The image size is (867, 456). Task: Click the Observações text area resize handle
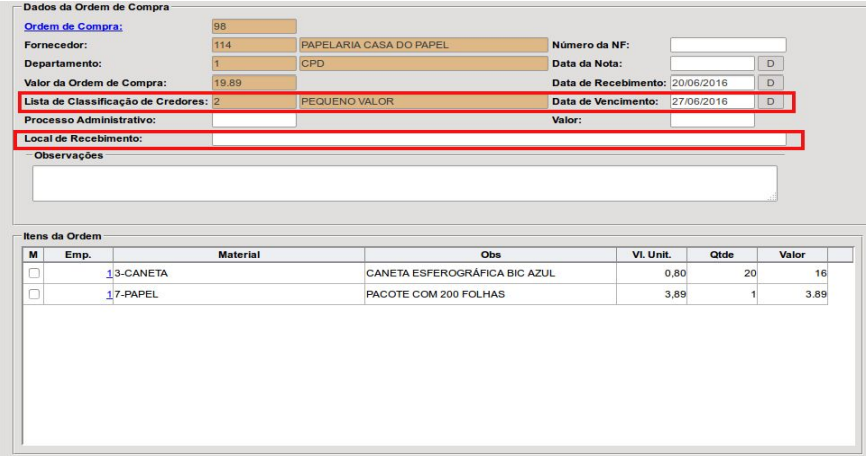tap(771, 197)
